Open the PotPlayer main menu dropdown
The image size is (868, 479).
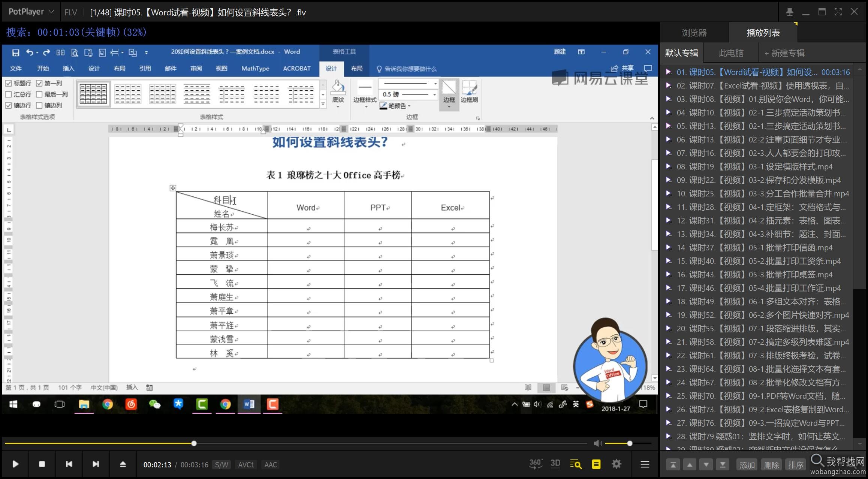(31, 12)
